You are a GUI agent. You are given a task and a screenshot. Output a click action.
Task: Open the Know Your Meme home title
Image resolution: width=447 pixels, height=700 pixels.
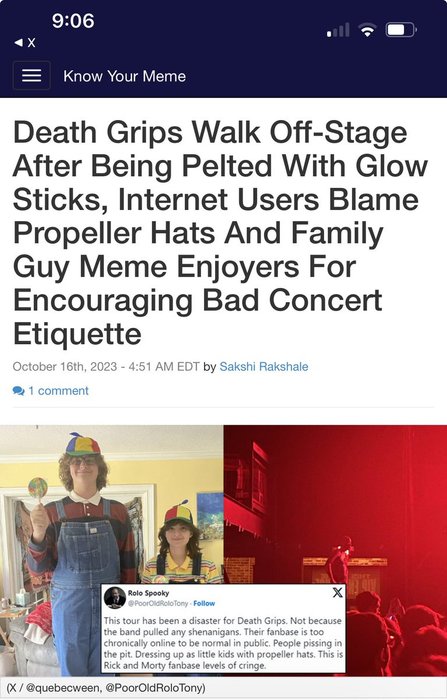point(125,76)
